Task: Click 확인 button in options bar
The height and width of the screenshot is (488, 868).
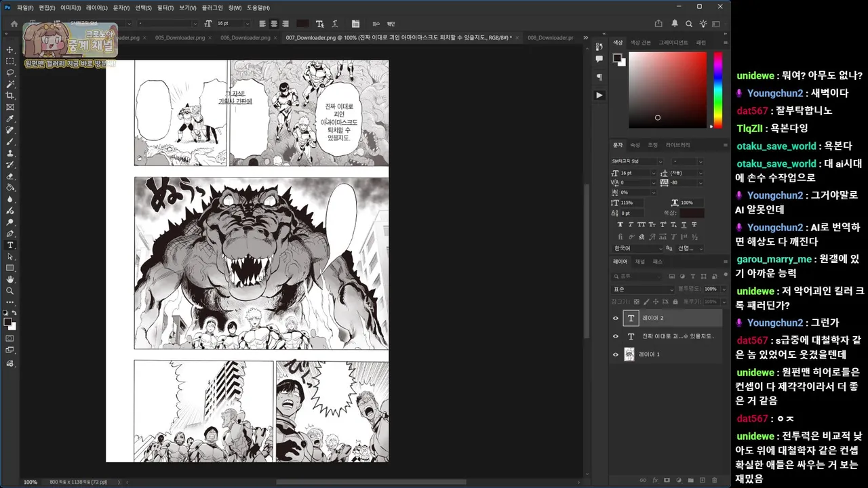Action: coord(391,24)
